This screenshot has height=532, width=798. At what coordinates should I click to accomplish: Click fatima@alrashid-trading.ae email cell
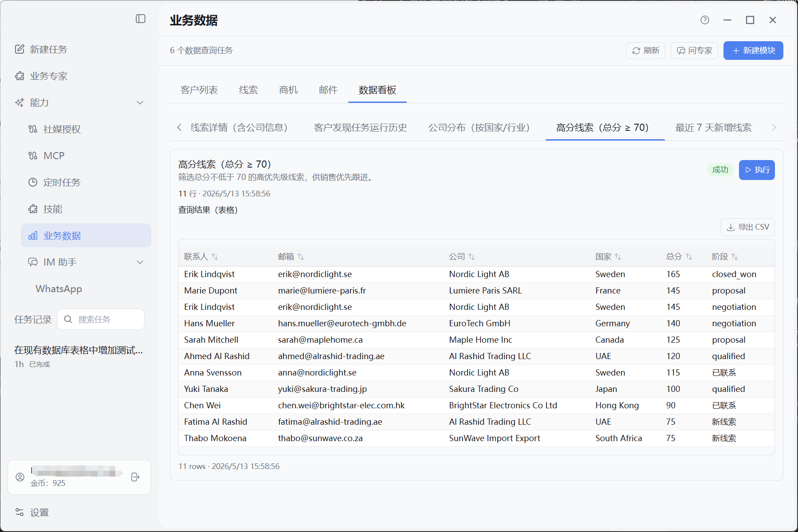tap(330, 422)
